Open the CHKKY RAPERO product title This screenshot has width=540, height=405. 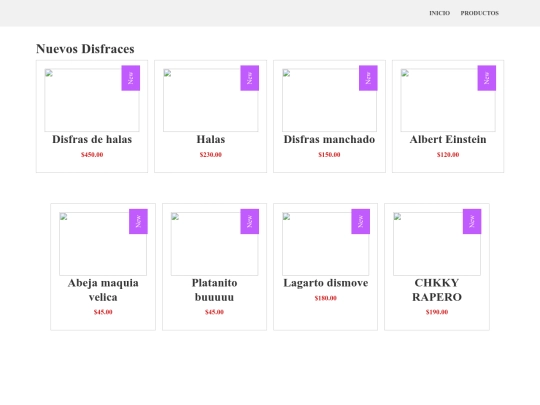click(437, 290)
